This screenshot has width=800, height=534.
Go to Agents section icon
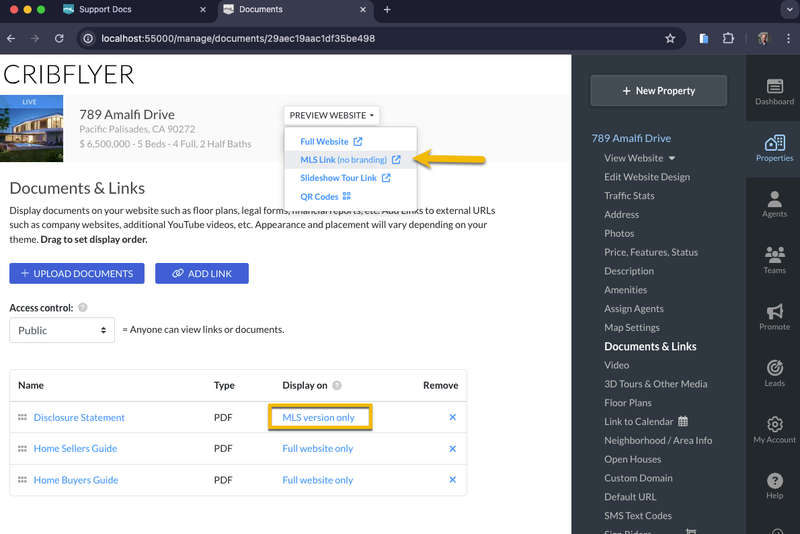[774, 204]
